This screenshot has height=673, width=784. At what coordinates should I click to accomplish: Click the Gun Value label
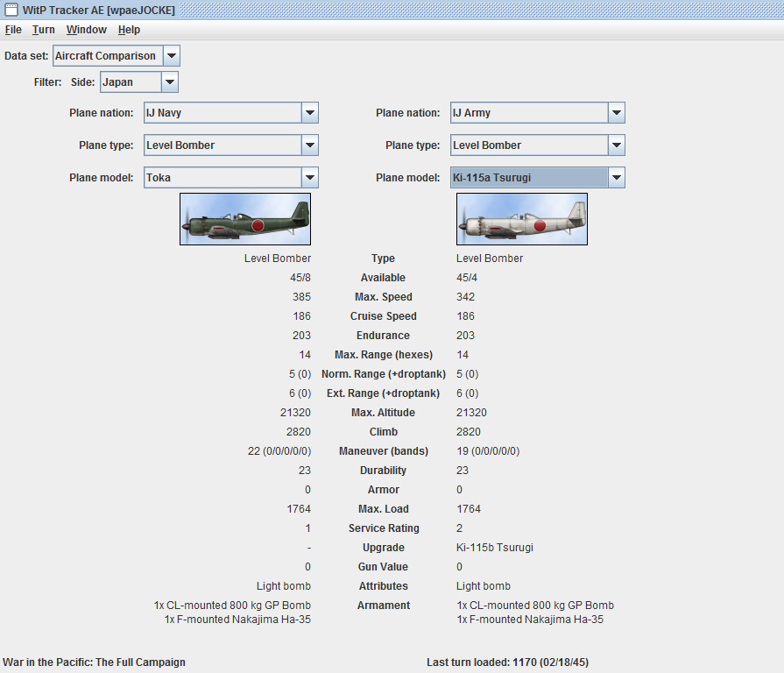tap(383, 567)
